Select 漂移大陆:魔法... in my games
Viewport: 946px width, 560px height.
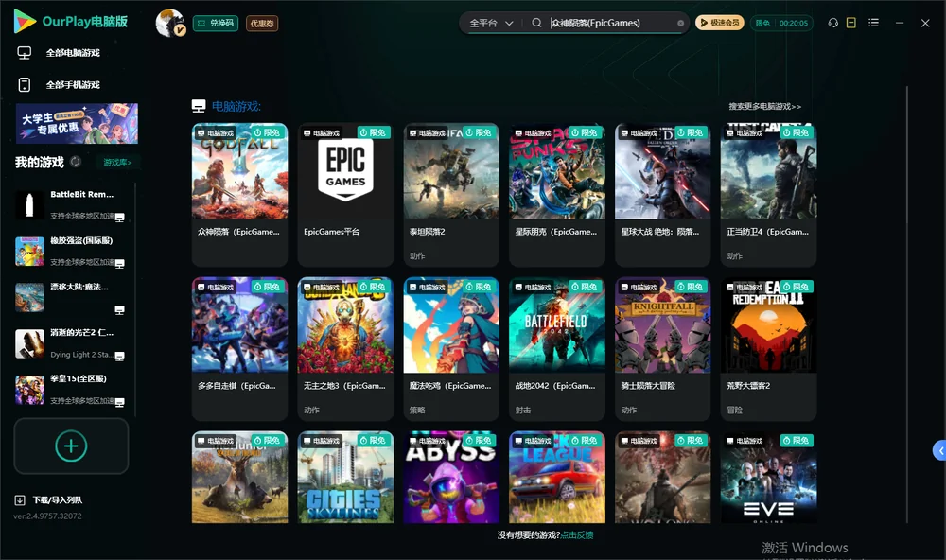pos(71,297)
